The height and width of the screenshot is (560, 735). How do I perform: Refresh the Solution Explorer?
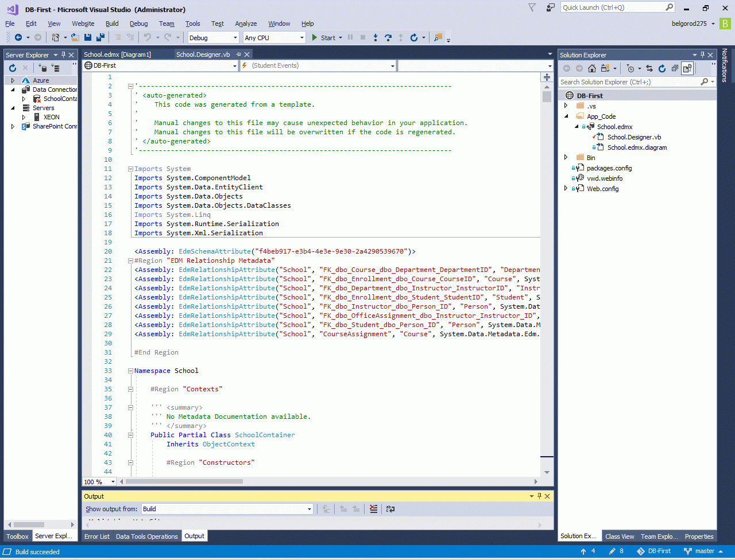pos(662,68)
